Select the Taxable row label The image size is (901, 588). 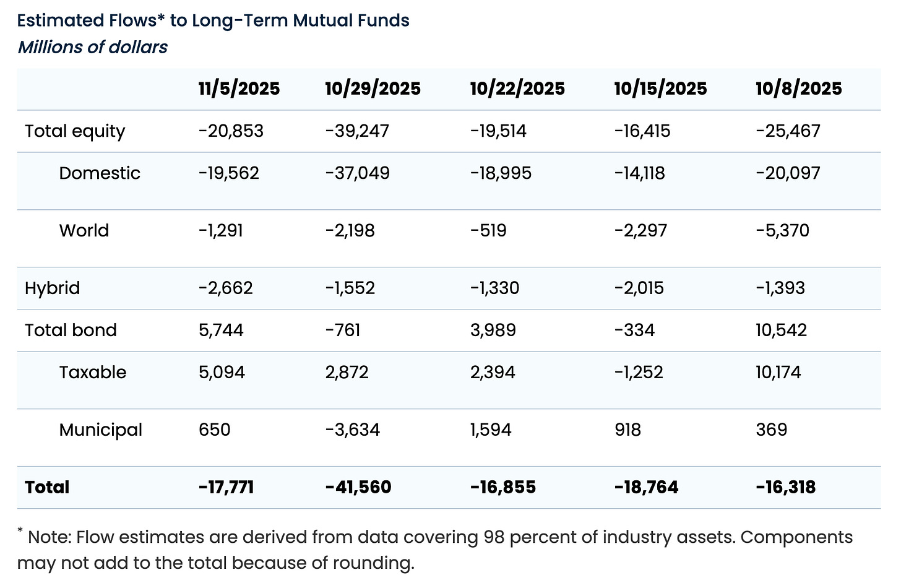[93, 372]
